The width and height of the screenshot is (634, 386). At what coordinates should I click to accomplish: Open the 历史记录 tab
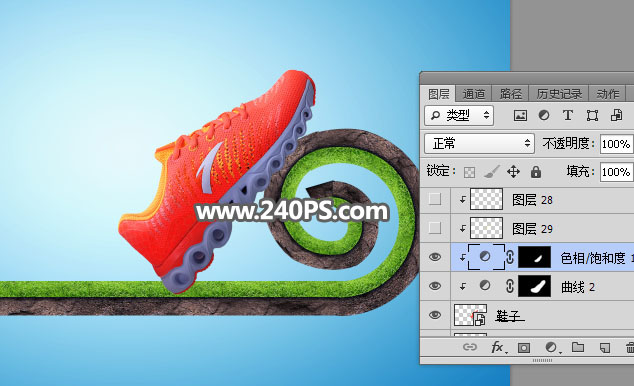[559, 94]
